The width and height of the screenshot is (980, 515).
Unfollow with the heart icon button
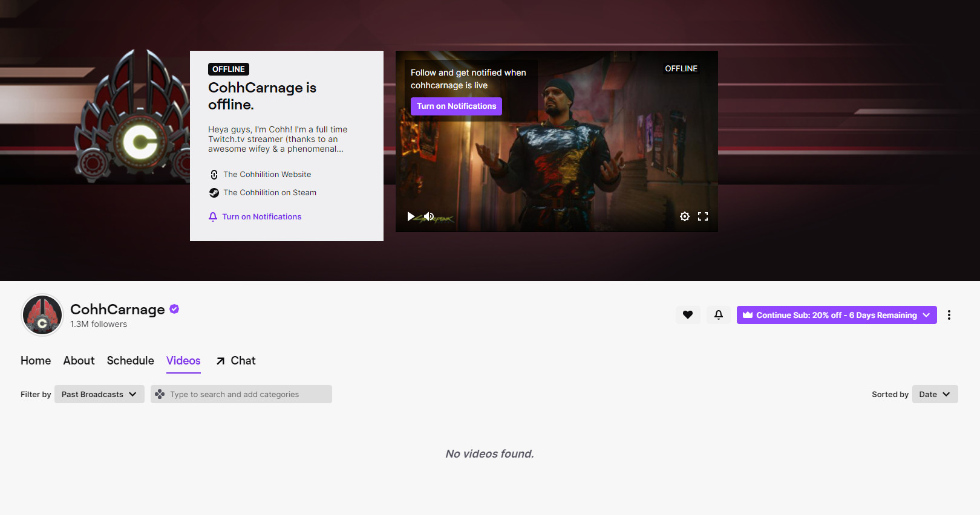pyautogui.click(x=688, y=315)
